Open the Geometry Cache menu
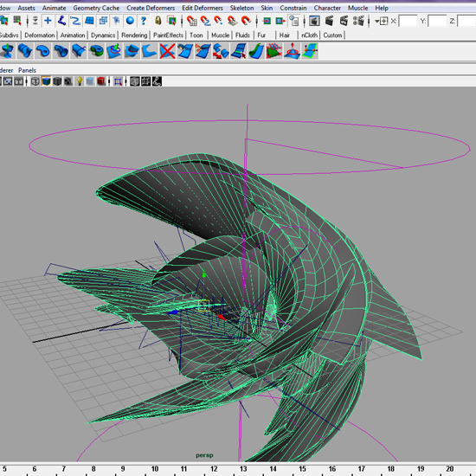The width and height of the screenshot is (476, 476). point(96,8)
